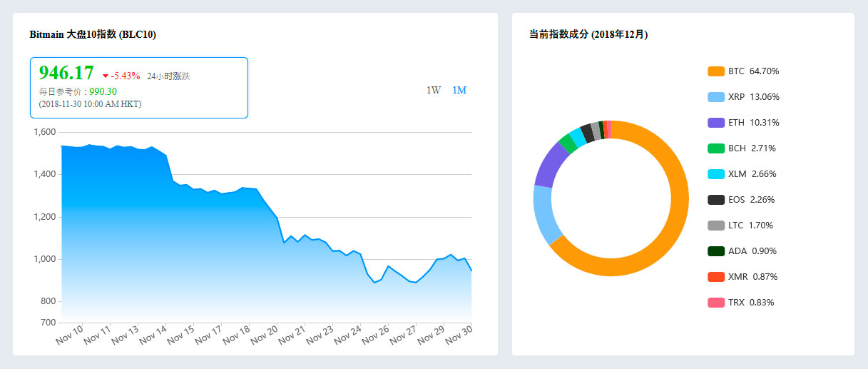
Task: Click the 1,200 y-axis label
Action: (45, 217)
